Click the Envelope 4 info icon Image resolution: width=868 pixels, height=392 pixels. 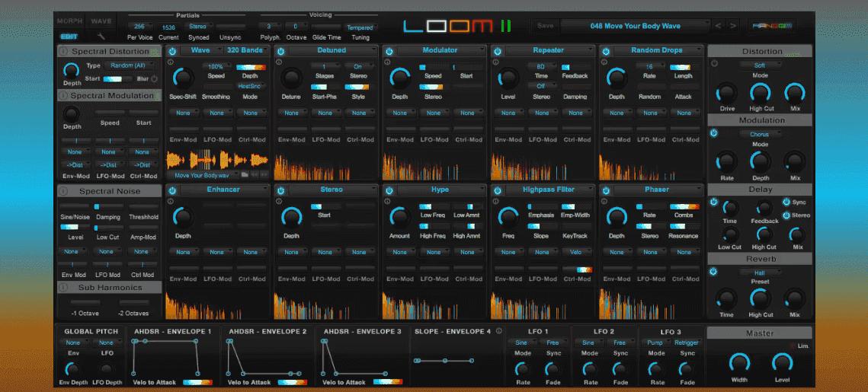(499, 331)
